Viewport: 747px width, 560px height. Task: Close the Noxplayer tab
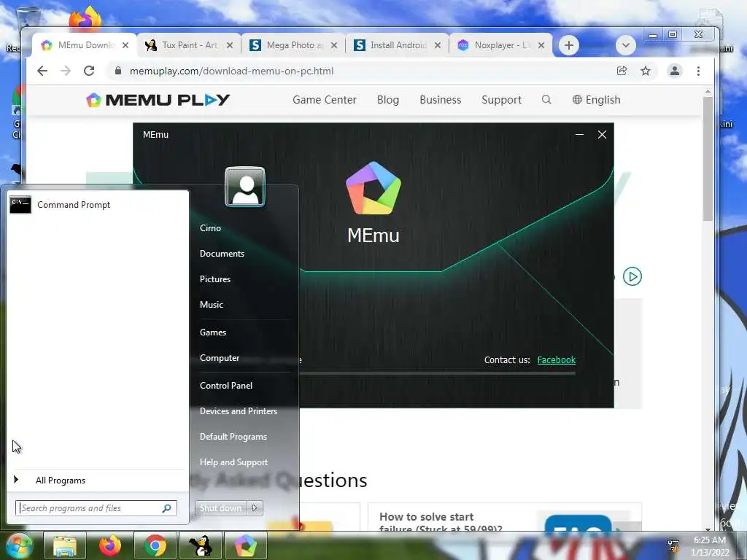tap(541, 45)
